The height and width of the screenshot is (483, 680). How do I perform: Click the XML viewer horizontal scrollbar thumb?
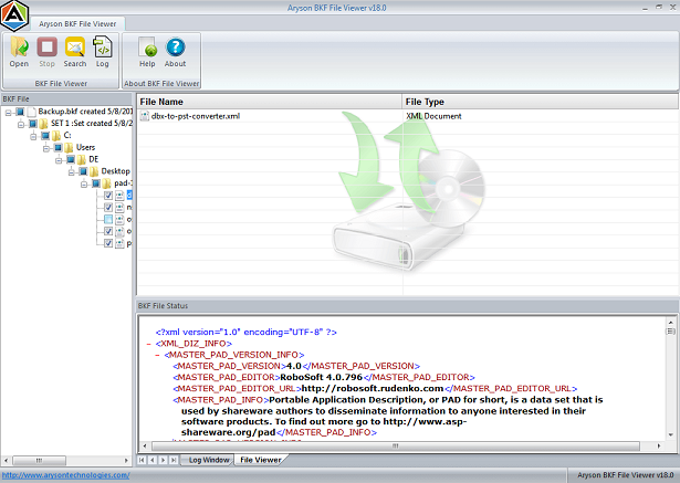point(396,446)
